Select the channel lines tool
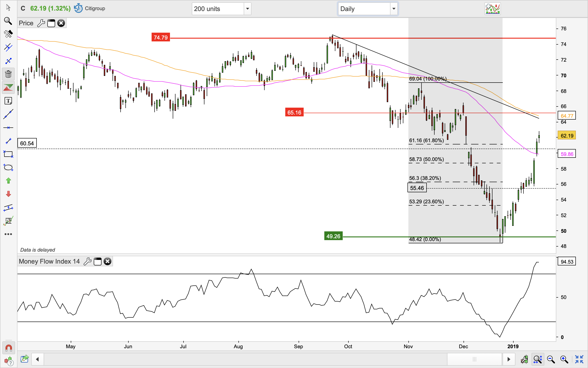588x368 pixels. pyautogui.click(x=8, y=207)
